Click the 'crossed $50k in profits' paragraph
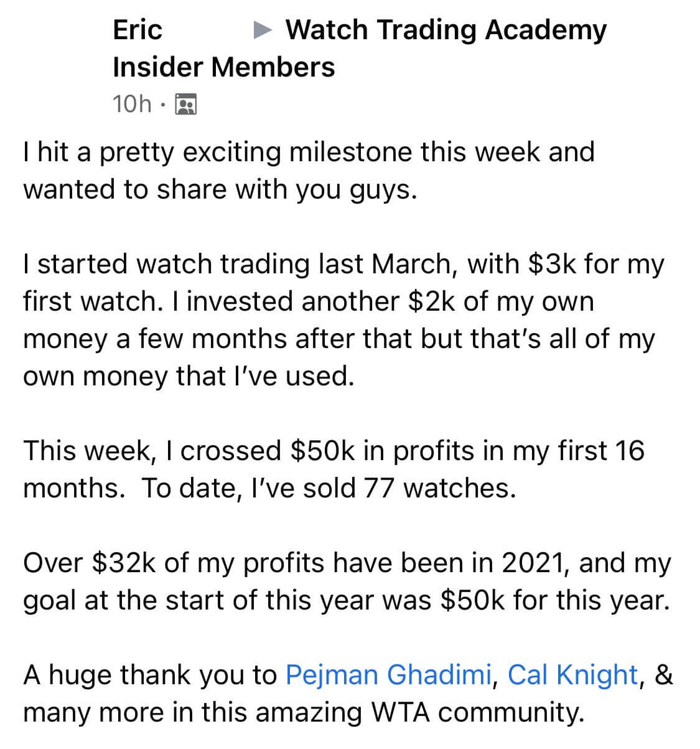Image resolution: width=700 pixels, height=749 pixels. pos(334,469)
